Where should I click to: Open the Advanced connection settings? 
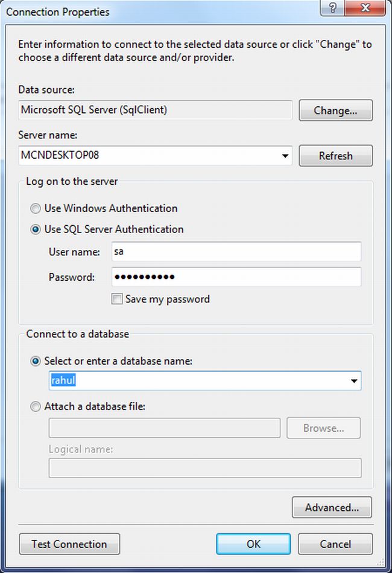click(331, 507)
